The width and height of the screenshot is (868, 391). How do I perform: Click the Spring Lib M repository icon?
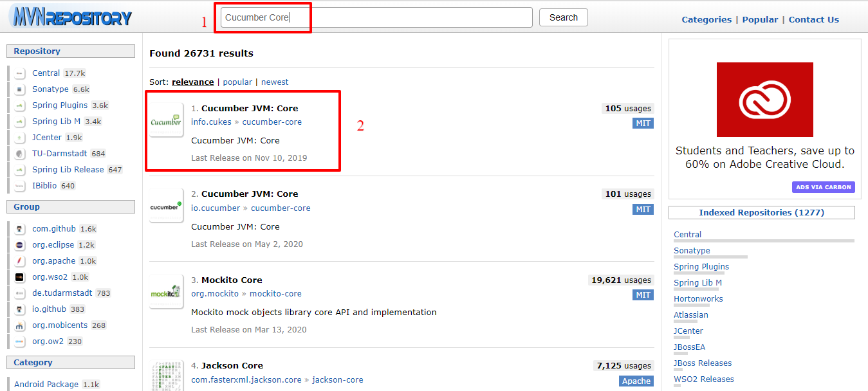pos(20,122)
